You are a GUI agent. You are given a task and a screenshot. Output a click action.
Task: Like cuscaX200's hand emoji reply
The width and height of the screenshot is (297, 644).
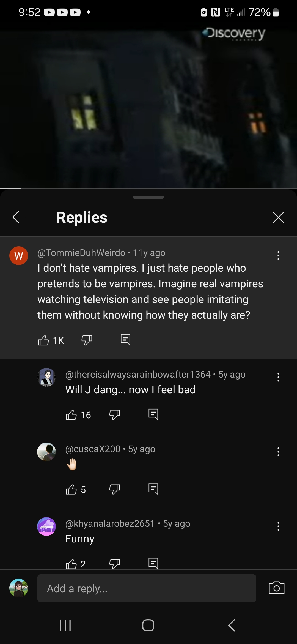click(x=71, y=489)
